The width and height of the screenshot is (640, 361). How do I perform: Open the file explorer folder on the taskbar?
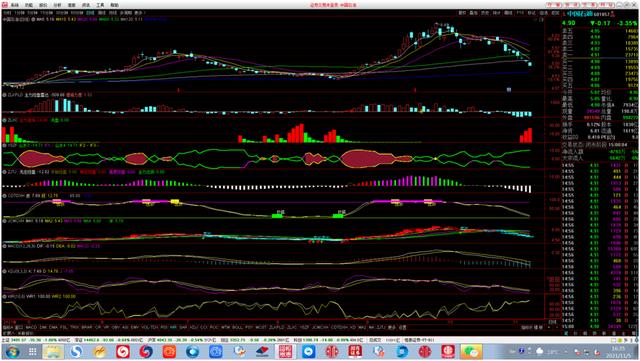(x=53, y=351)
